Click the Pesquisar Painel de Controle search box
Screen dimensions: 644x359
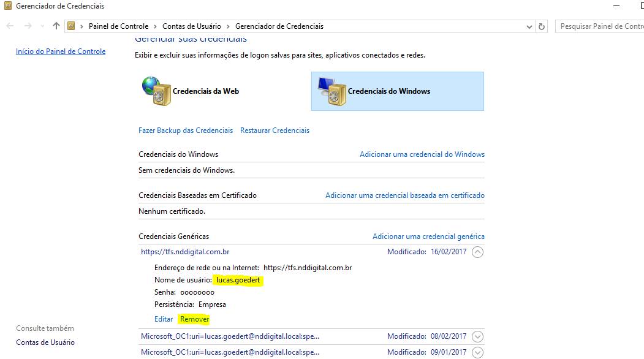tap(599, 26)
